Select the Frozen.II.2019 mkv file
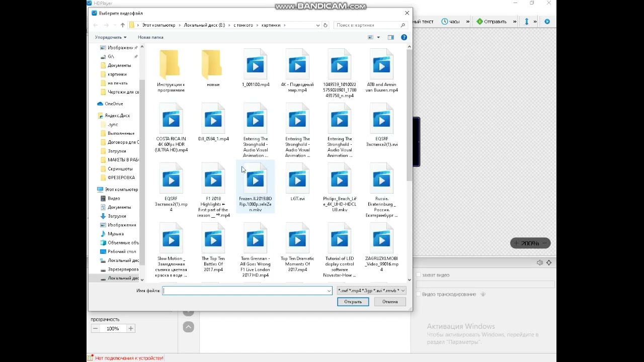 coord(256,188)
